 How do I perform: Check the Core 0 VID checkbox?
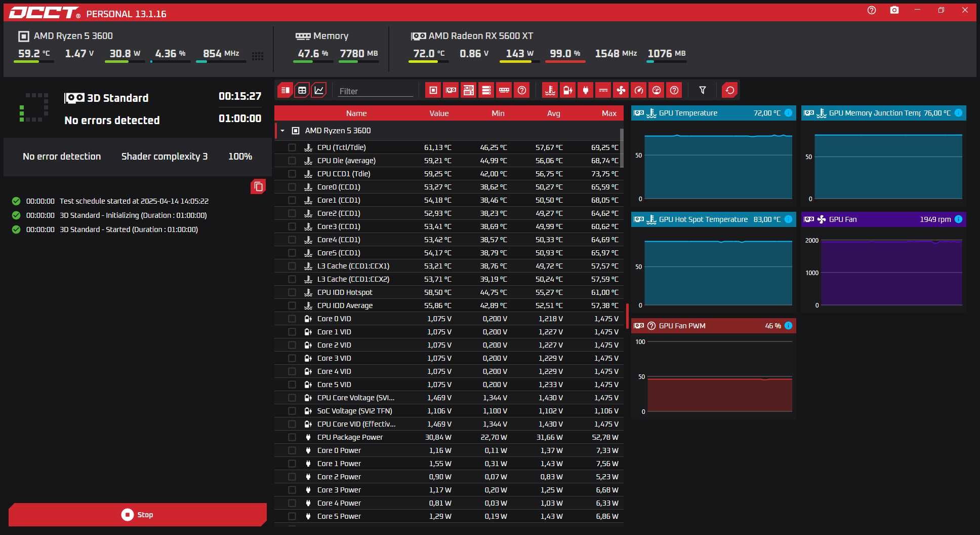[x=292, y=319]
